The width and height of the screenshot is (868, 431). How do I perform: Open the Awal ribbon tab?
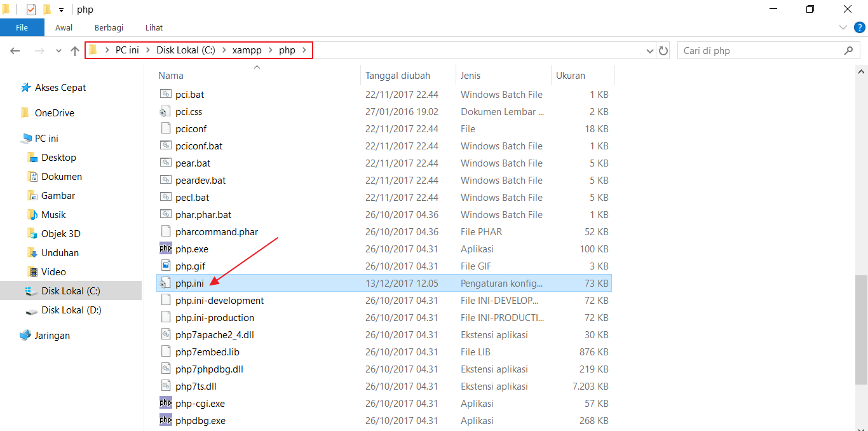point(64,27)
